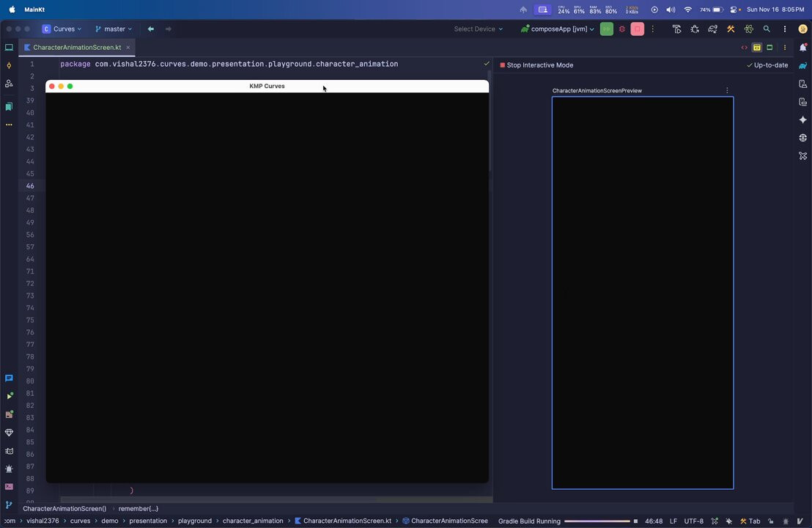Image resolution: width=812 pixels, height=528 pixels.
Task: Open the Notifications bell
Action: tap(802, 48)
